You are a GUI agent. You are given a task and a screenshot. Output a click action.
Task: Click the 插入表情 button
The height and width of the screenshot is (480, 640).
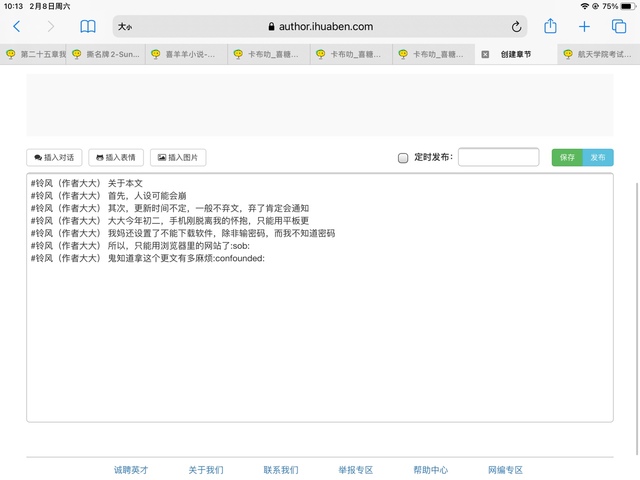click(116, 157)
